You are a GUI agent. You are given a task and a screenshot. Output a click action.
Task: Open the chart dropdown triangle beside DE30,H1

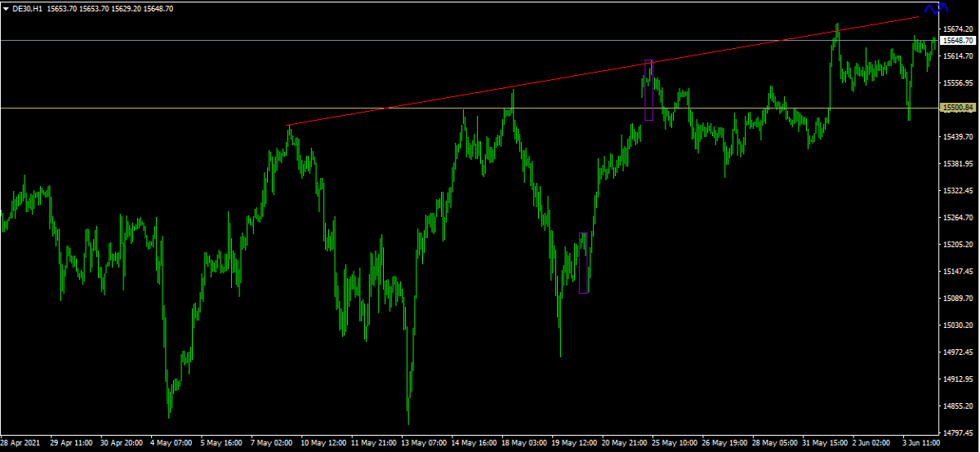pos(6,8)
